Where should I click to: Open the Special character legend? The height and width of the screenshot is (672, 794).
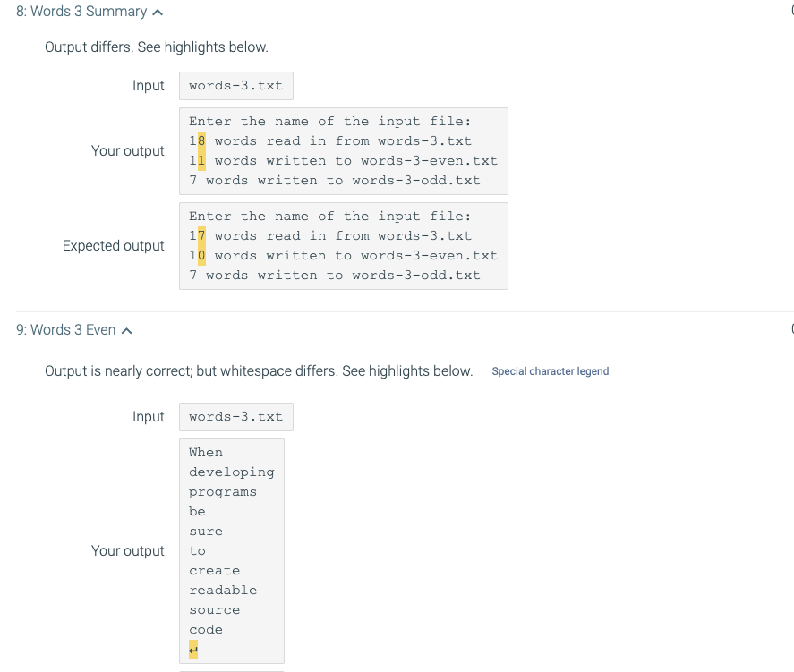550,371
